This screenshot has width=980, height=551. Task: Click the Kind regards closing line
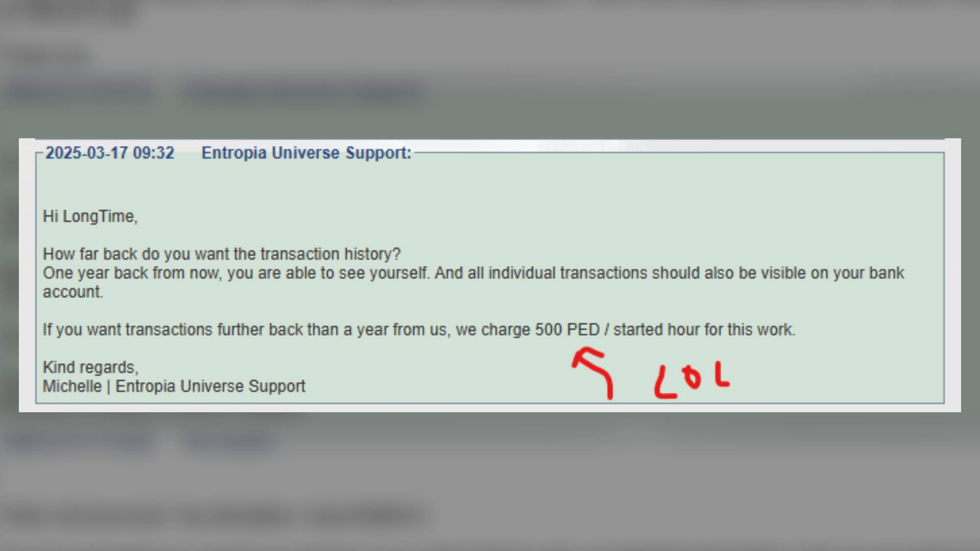click(x=90, y=367)
